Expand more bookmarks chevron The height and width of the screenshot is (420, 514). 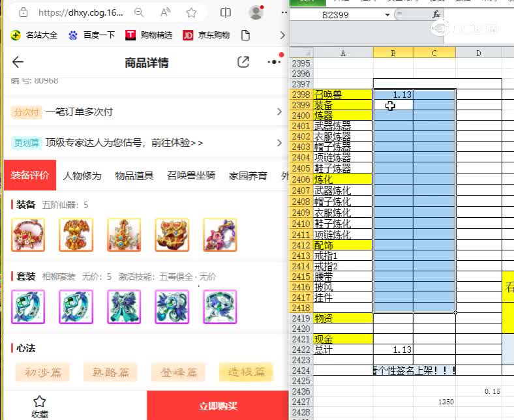pyautogui.click(x=282, y=35)
